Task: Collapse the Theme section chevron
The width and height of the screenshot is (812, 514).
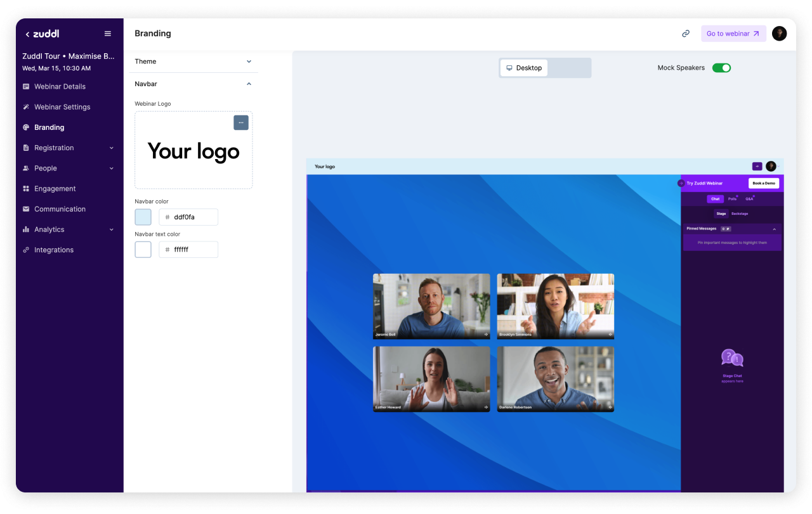Action: [249, 61]
